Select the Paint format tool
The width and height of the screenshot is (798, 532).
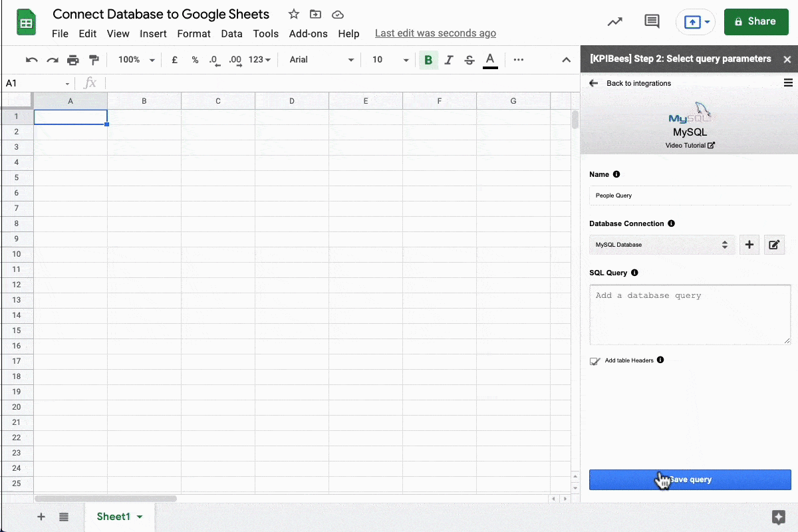(94, 60)
